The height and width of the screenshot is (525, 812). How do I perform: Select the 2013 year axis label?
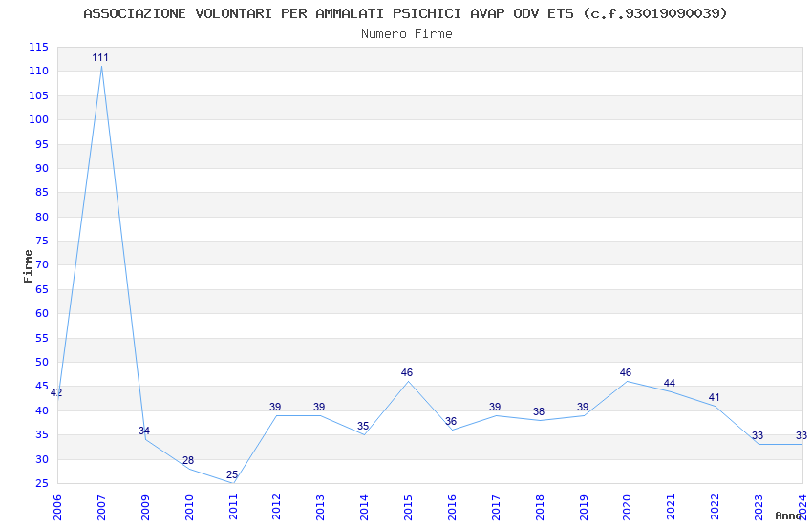320,507
